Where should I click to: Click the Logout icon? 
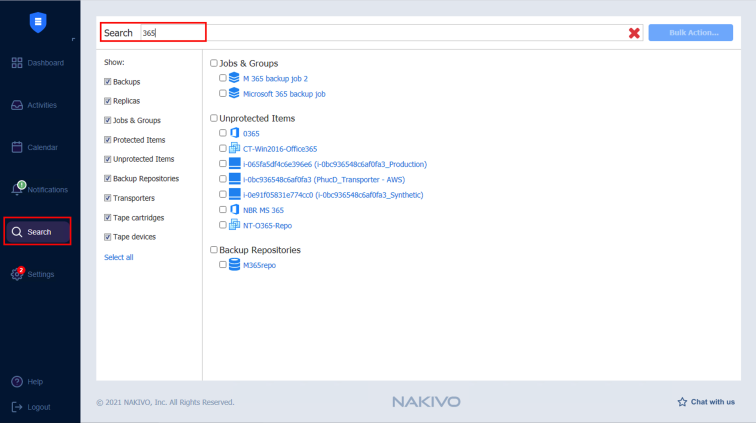(17, 407)
